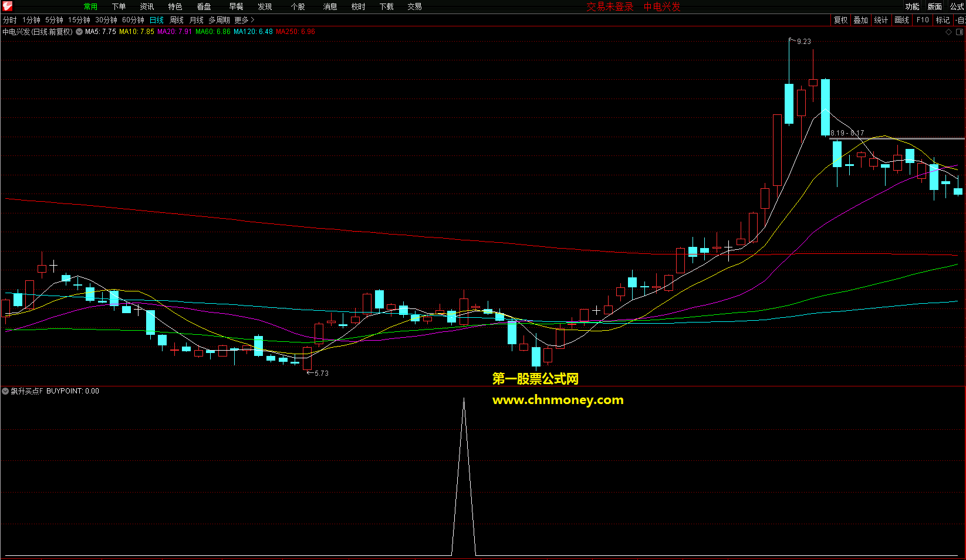
Task: Open the 版面 tab
Action: [935, 6]
